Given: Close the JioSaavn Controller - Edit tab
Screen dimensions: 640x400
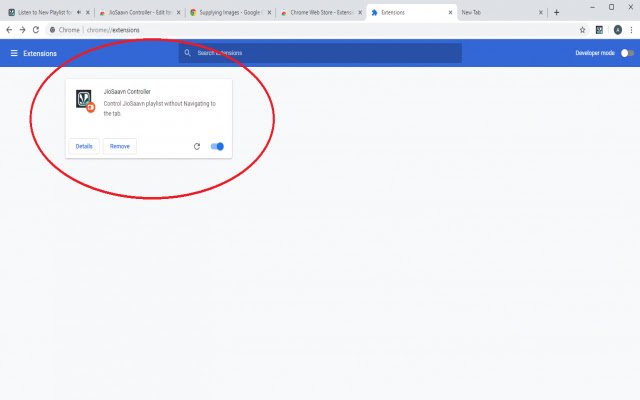Looking at the screenshot, I should click(x=178, y=13).
